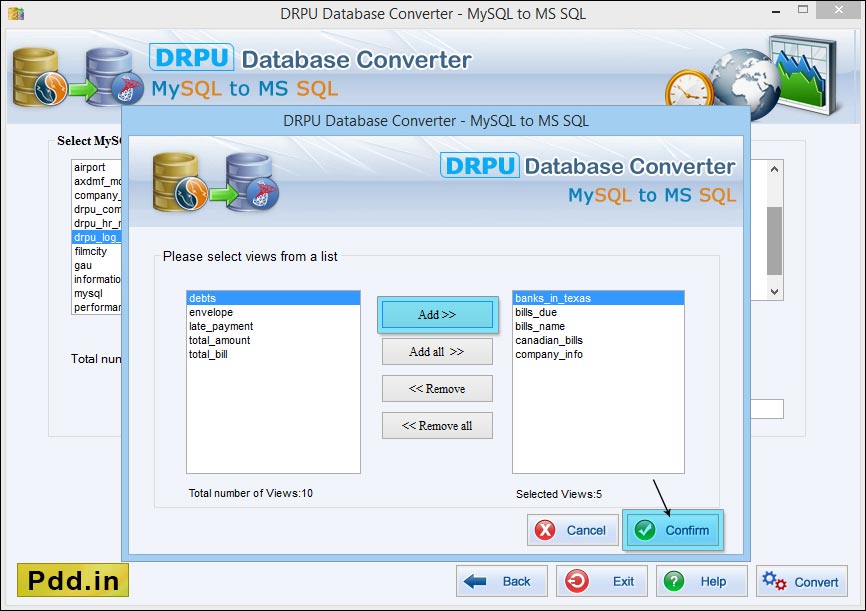Screen dimensions: 866x611
Task: Close the main application window
Action: pos(839,9)
